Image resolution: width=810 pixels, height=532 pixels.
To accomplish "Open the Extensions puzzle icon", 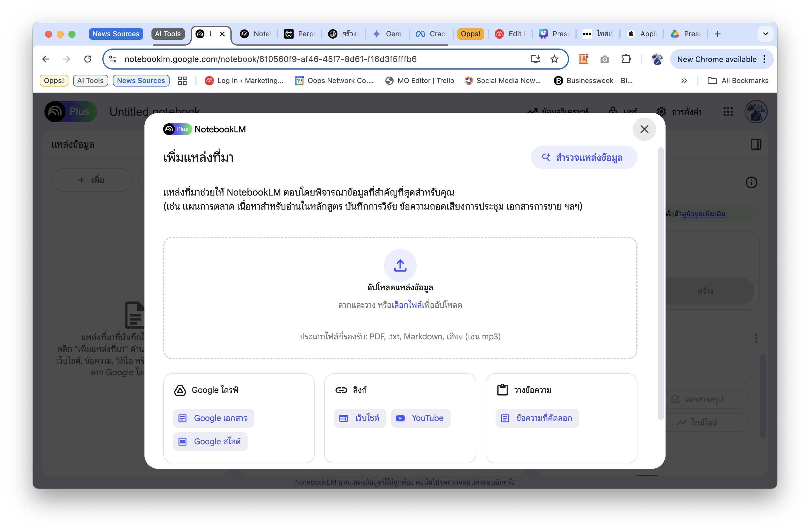I will 625,59.
